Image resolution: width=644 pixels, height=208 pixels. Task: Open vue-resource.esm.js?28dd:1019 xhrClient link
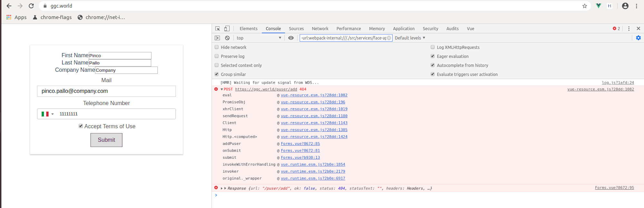(314, 109)
